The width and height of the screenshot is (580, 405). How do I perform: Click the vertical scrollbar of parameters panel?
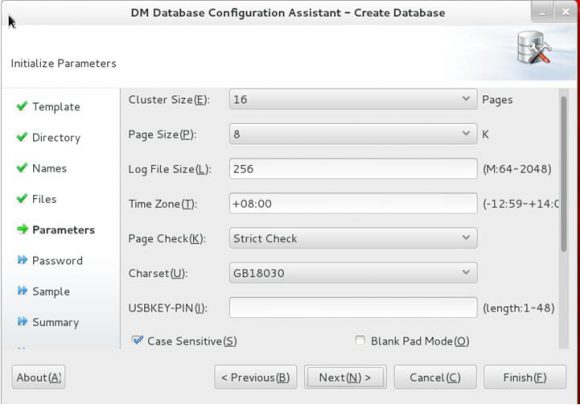pos(563,174)
